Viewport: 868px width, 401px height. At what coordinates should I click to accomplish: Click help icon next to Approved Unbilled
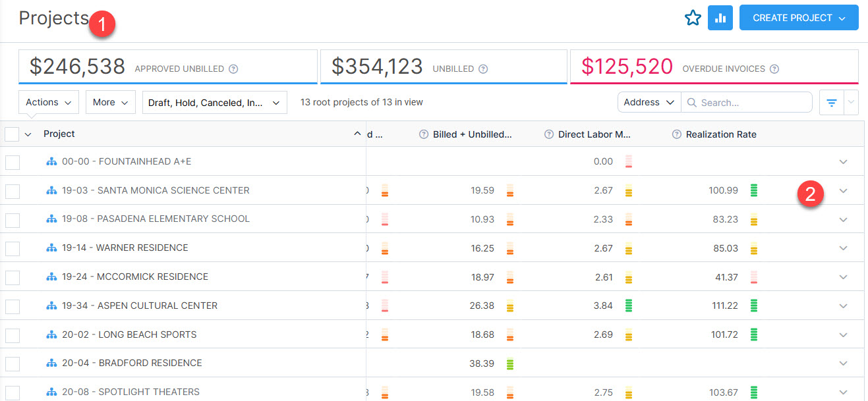[233, 68]
